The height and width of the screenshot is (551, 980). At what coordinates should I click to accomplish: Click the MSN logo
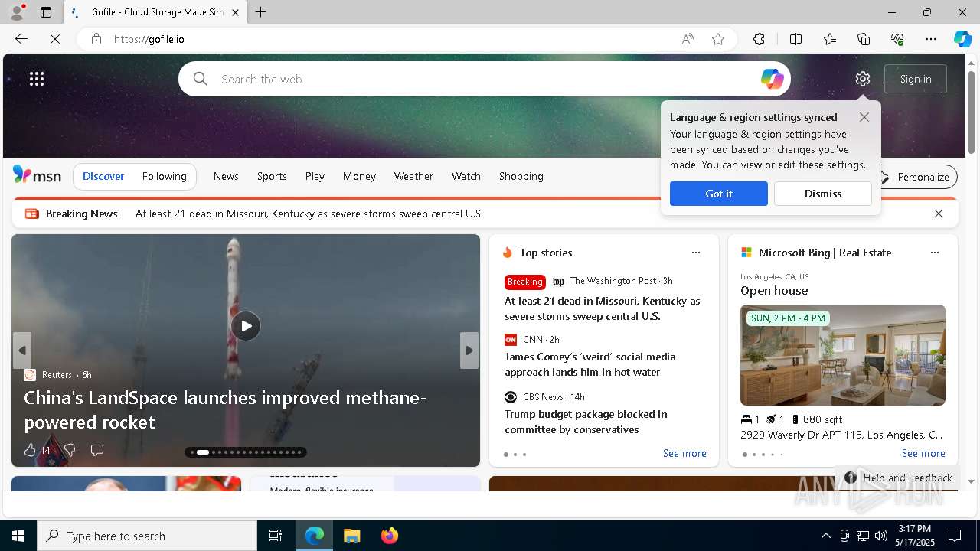pyautogui.click(x=37, y=175)
